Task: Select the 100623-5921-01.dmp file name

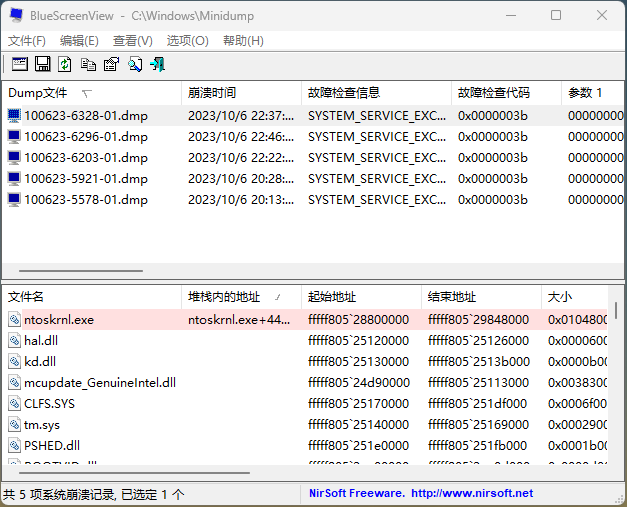Action: point(86,179)
